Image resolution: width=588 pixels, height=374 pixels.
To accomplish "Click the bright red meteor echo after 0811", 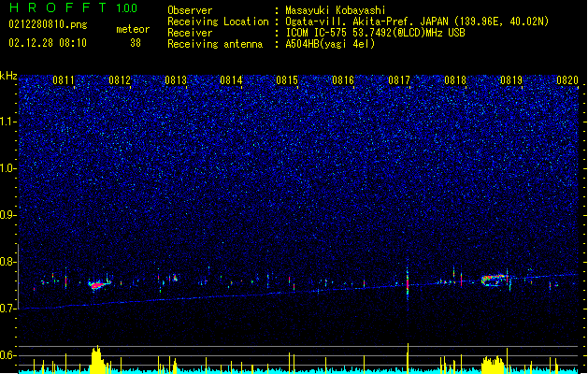I will 97,285.
